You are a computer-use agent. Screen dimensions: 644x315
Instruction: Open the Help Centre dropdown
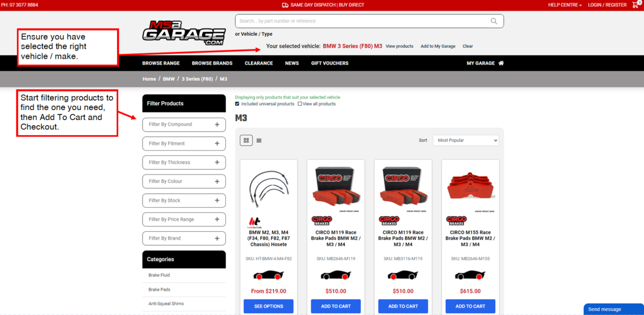[x=565, y=5]
